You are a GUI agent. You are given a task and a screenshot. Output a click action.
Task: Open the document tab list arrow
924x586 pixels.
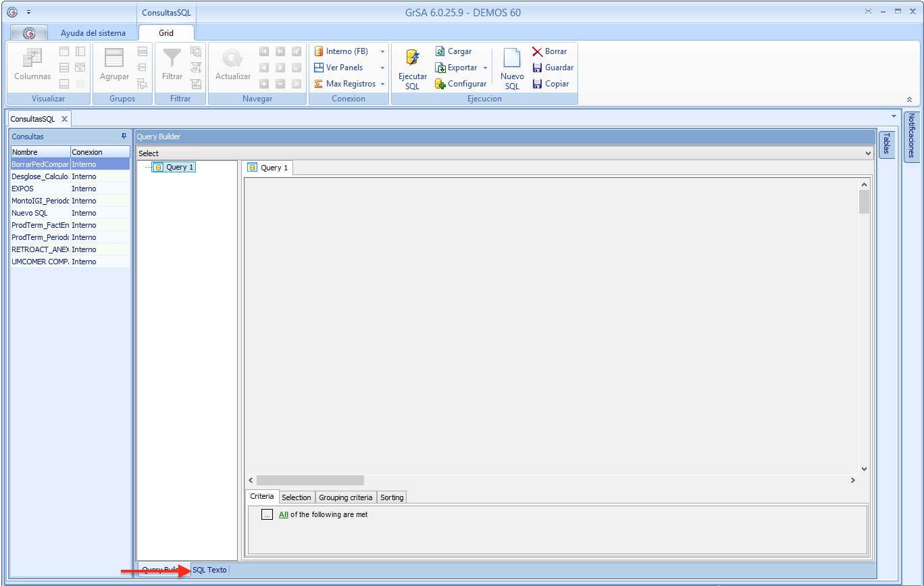coord(894,116)
